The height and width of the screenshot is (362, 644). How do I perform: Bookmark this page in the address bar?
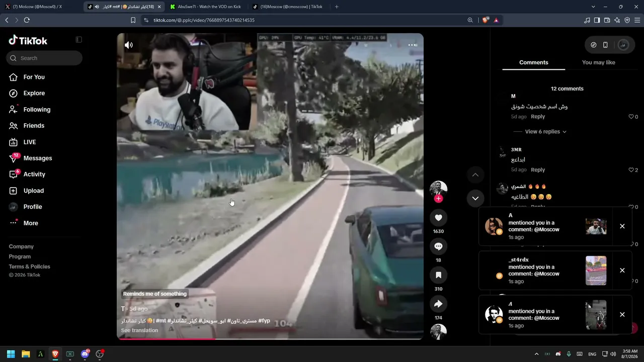[133, 20]
